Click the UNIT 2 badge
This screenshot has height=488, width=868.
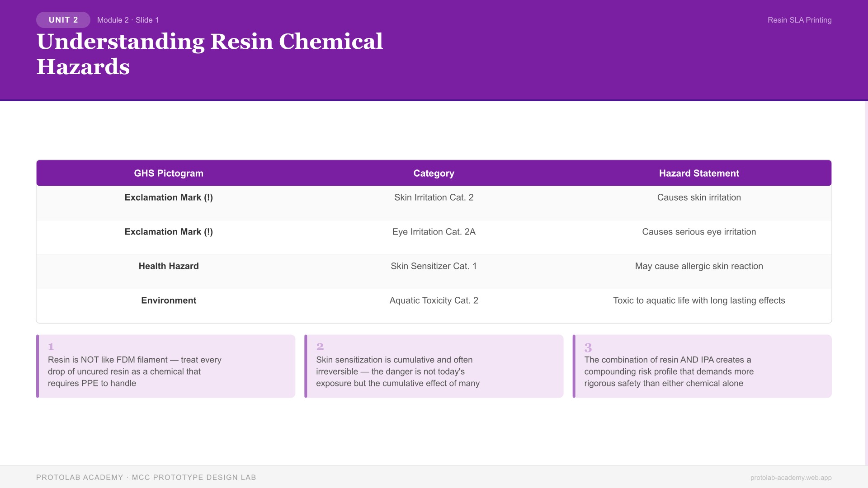click(x=63, y=19)
